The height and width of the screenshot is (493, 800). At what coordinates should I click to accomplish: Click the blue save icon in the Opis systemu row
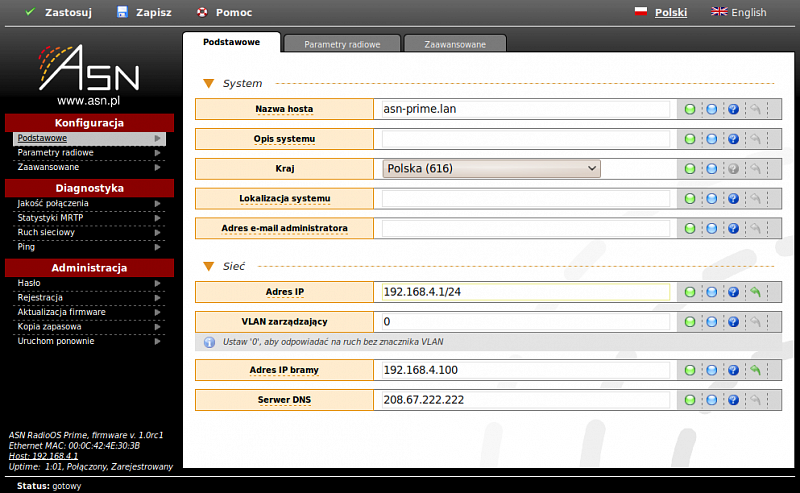click(712, 139)
